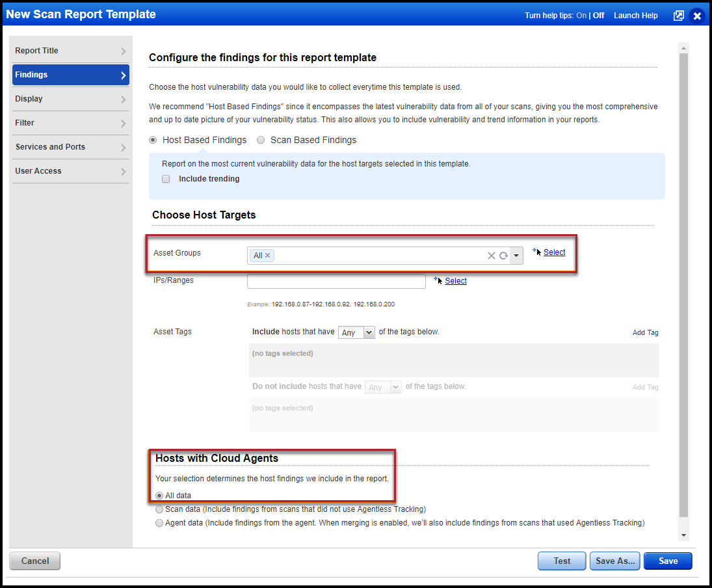Open the "Any" dropdown for included tags
This screenshot has height=588, width=712.
point(356,332)
